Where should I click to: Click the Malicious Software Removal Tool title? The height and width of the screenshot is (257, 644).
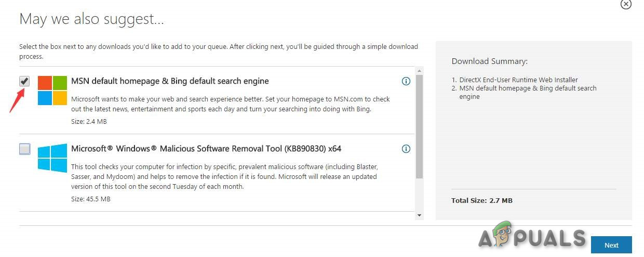(x=206, y=149)
